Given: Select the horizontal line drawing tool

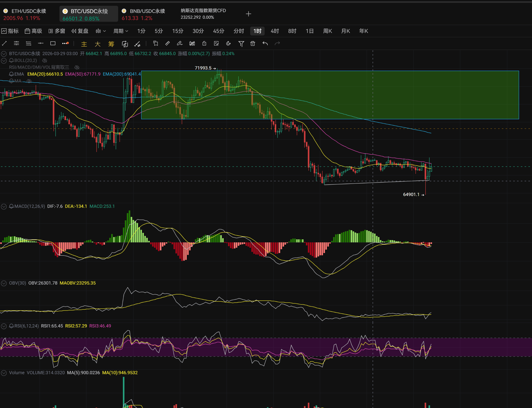Looking at the screenshot, I should (41, 44).
